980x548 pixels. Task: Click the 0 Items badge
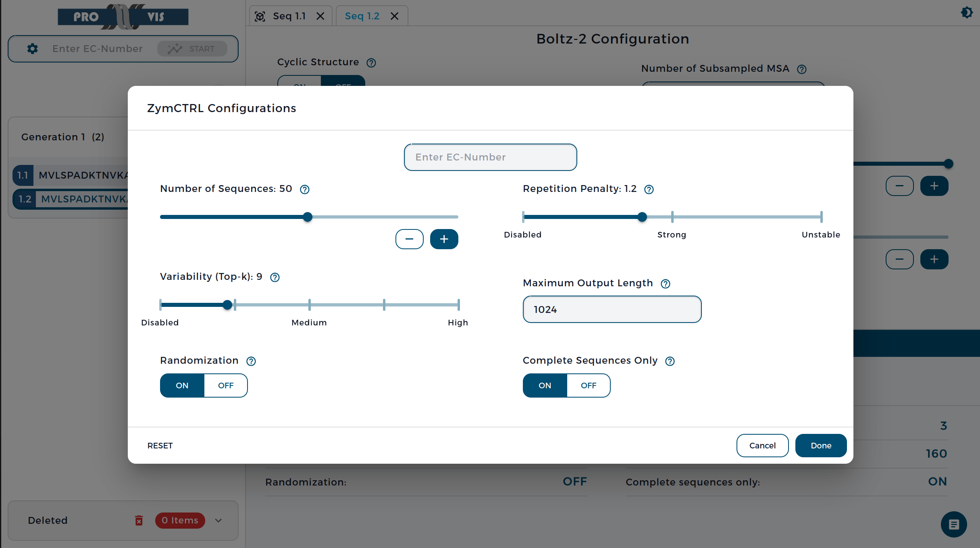tap(180, 521)
